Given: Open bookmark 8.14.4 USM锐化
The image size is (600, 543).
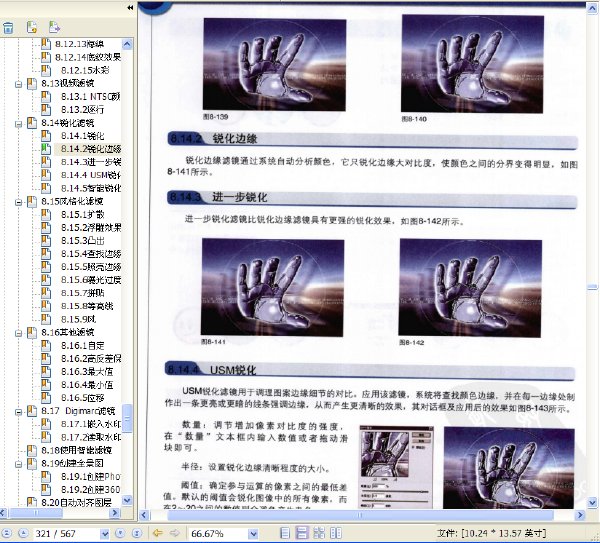Looking at the screenshot, I should tap(91, 175).
